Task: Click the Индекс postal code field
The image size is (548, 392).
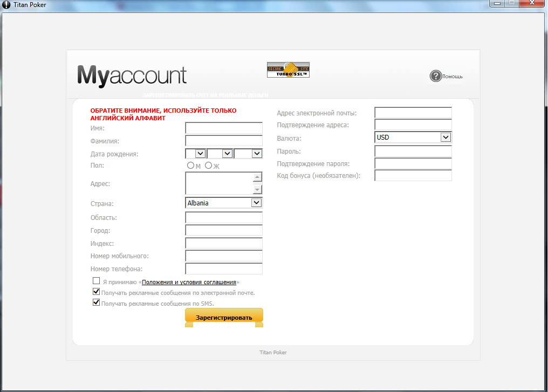Action: [x=224, y=243]
